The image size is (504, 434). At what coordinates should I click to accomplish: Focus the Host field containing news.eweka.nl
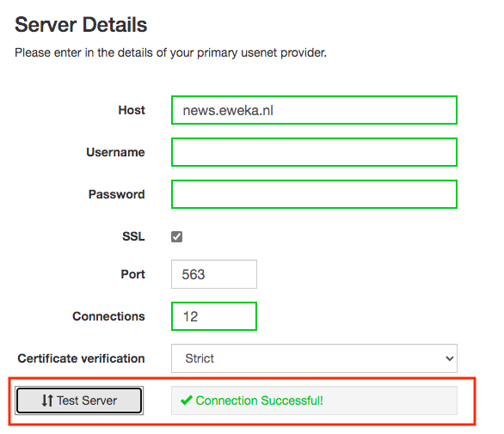314,110
